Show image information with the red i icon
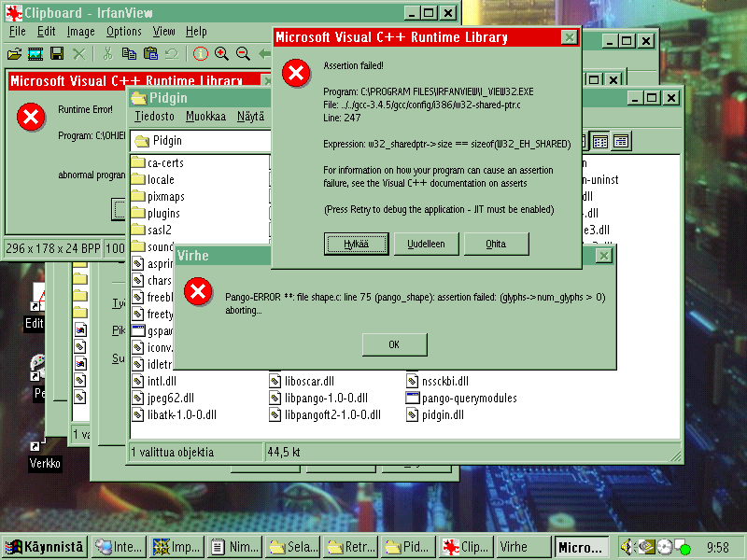Viewport: 747px width, 560px height. point(201,54)
